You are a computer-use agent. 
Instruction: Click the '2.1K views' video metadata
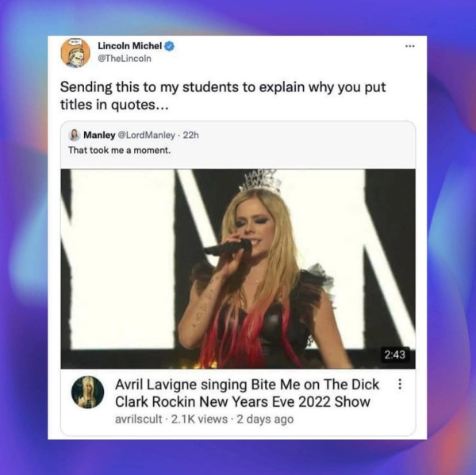[199, 419]
